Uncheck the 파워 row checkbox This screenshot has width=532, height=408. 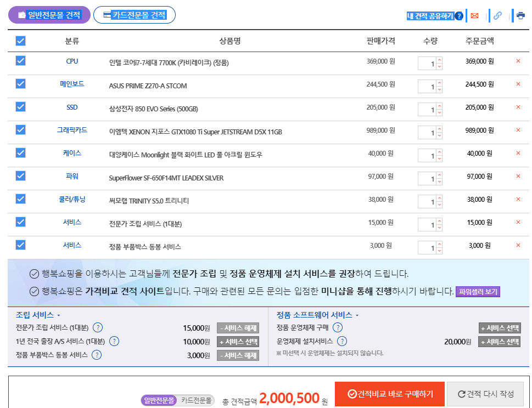point(21,176)
